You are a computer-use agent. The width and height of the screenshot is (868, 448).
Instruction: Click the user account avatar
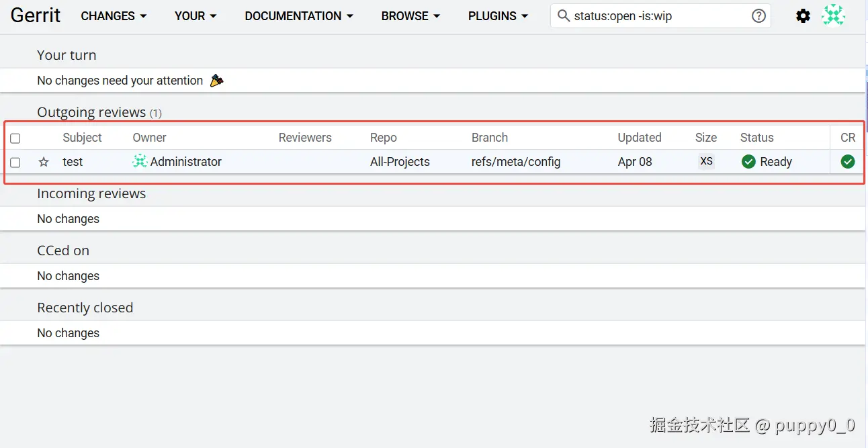click(833, 15)
